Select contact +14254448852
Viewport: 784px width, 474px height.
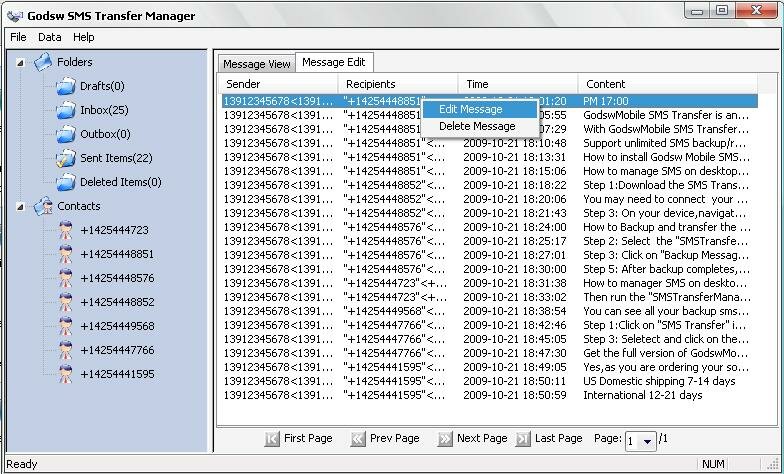click(117, 302)
